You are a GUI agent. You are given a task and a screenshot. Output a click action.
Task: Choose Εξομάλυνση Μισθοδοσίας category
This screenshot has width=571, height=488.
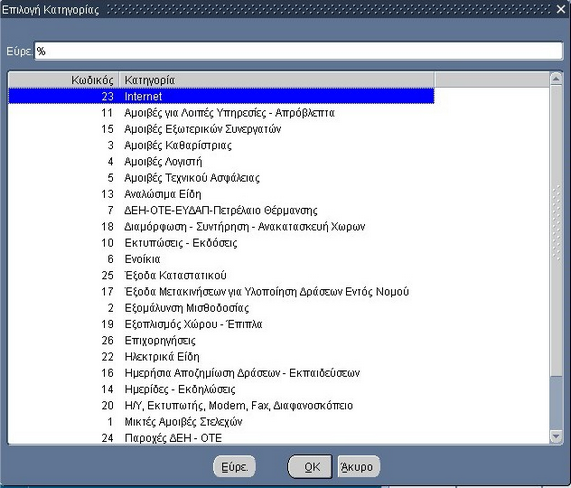(x=221, y=308)
